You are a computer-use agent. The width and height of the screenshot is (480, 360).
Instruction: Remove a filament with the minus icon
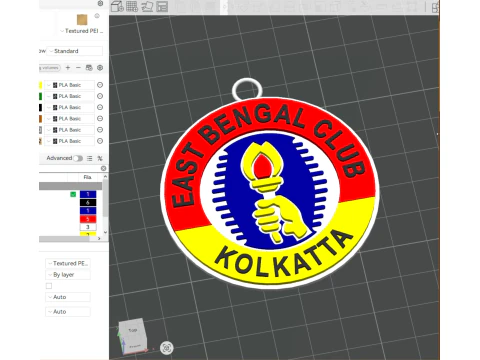pos(78,68)
